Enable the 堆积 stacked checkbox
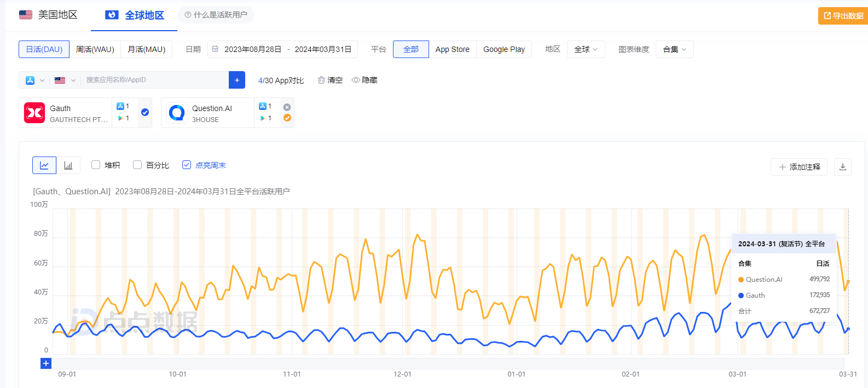Viewport: 868px width, 388px height. click(96, 165)
